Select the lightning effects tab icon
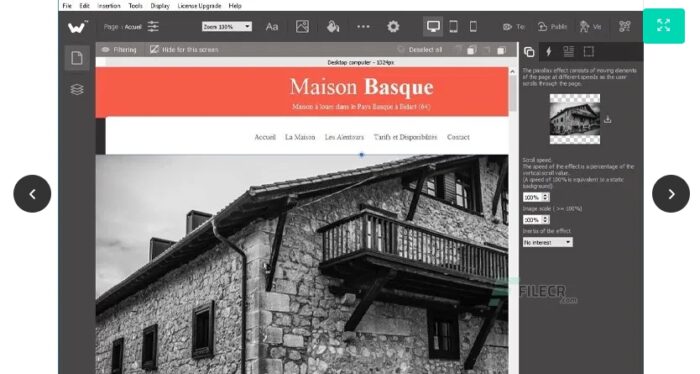Viewport: 700px width, 374px height. pos(549,52)
